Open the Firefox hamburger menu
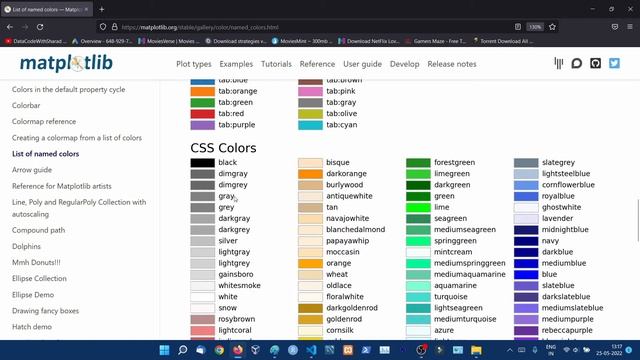640x360 pixels. click(x=630, y=27)
